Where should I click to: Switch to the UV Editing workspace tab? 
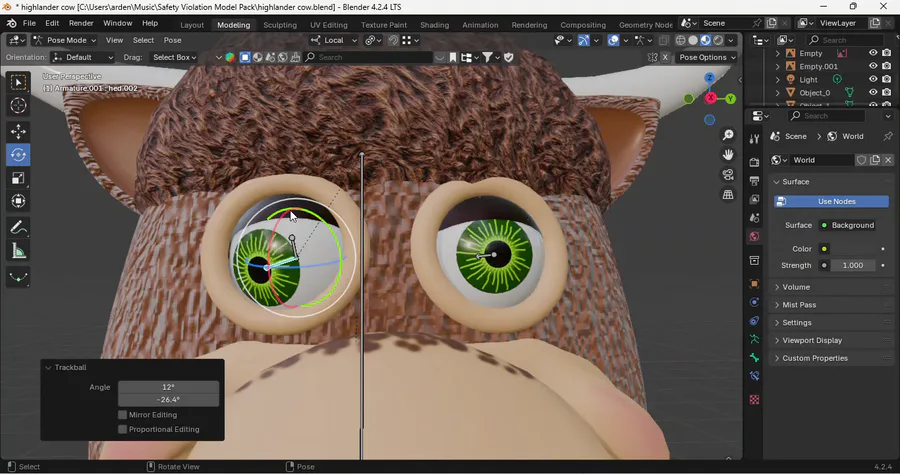329,25
